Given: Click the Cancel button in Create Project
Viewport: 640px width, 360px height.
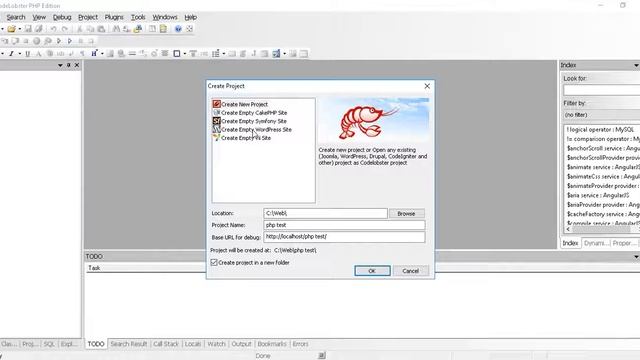Looking at the screenshot, I should 410,271.
